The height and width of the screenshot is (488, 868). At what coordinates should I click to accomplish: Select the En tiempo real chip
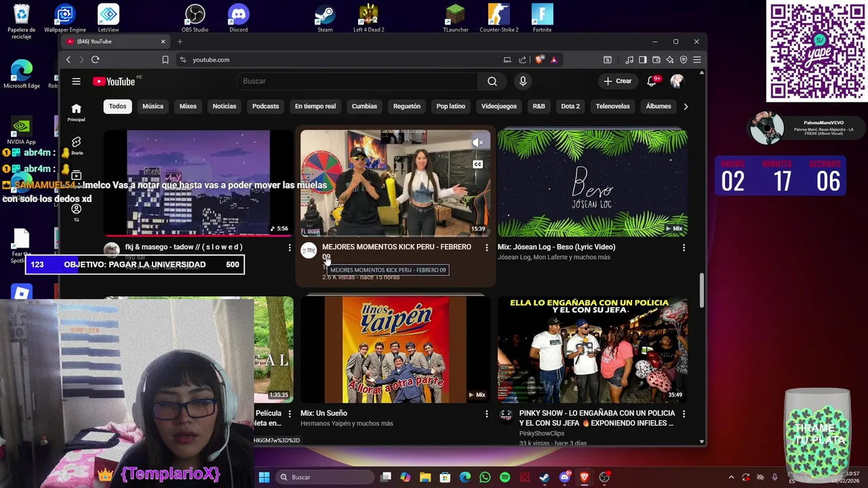point(315,106)
